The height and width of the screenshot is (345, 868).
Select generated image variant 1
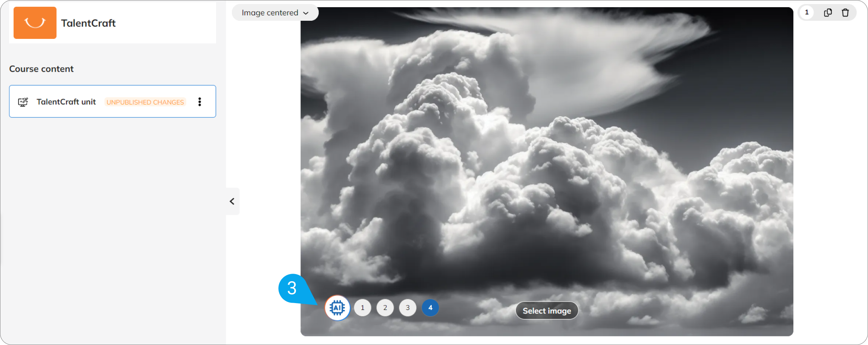point(363,308)
